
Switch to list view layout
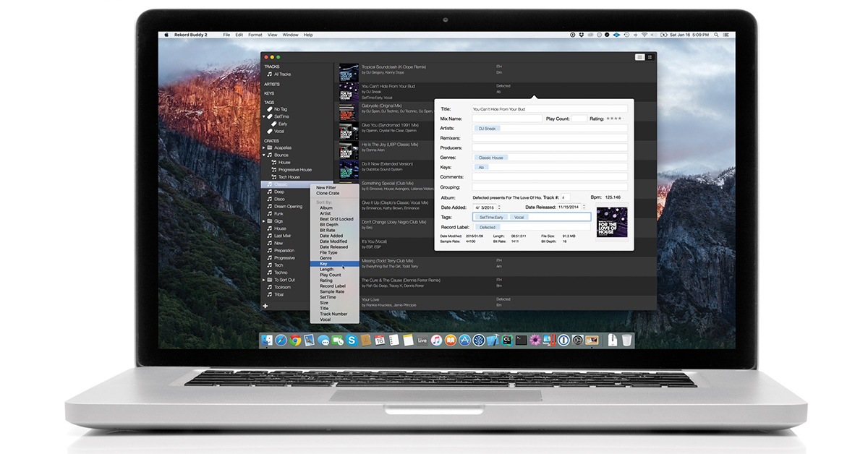click(639, 56)
